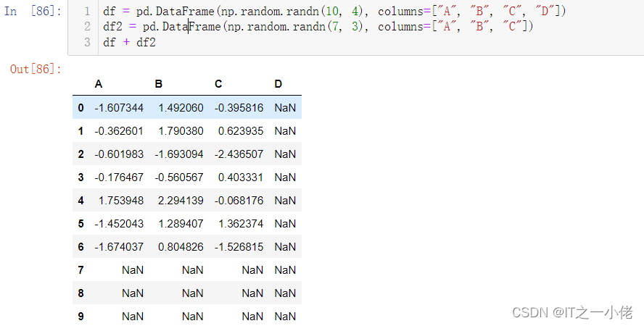Click cell value 1.362374
Image resolution: width=644 pixels, height=326 pixels.
241,223
